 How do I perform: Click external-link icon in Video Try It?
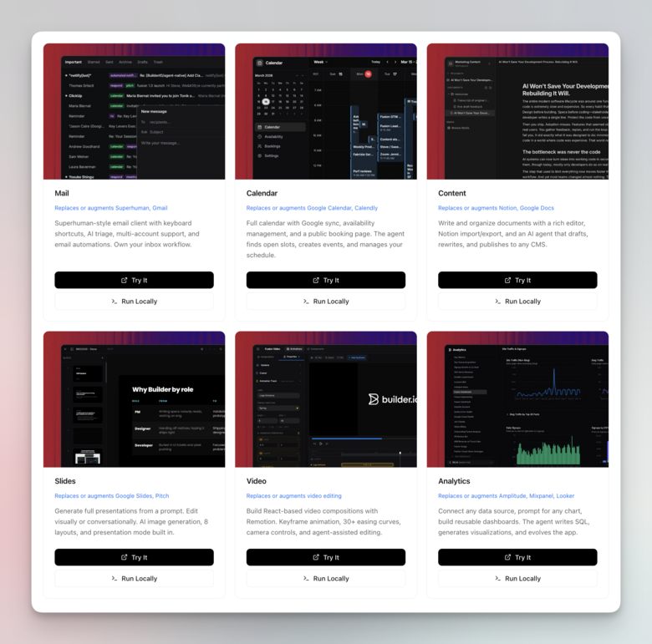click(x=316, y=557)
